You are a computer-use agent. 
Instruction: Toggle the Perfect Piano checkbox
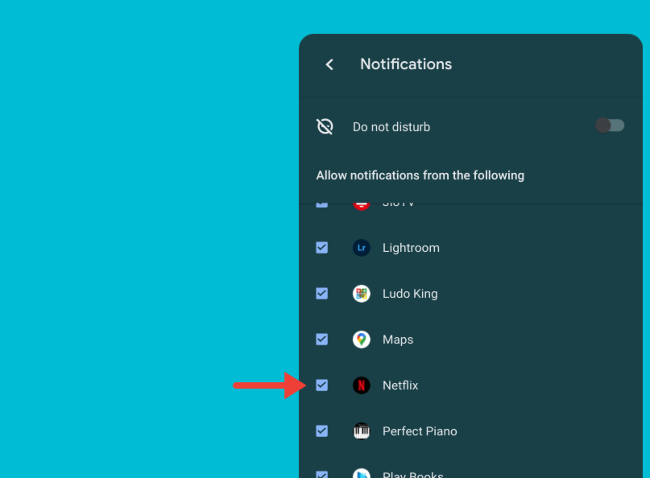(x=322, y=431)
